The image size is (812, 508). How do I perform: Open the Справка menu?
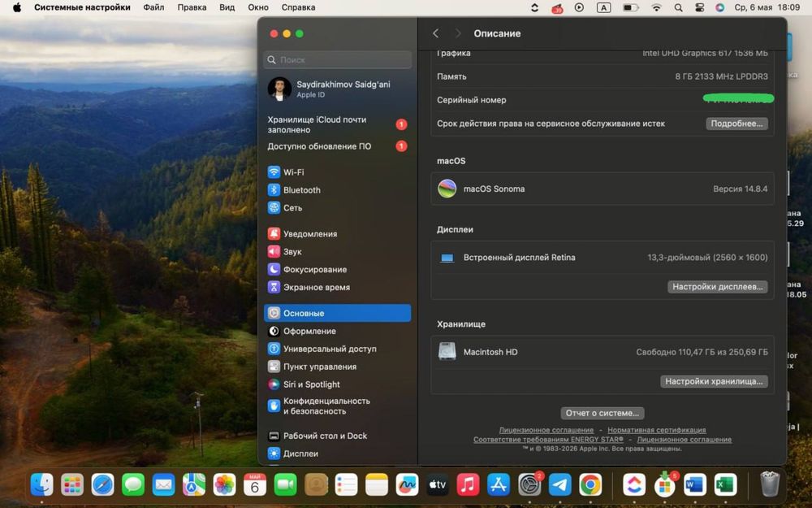tap(298, 7)
